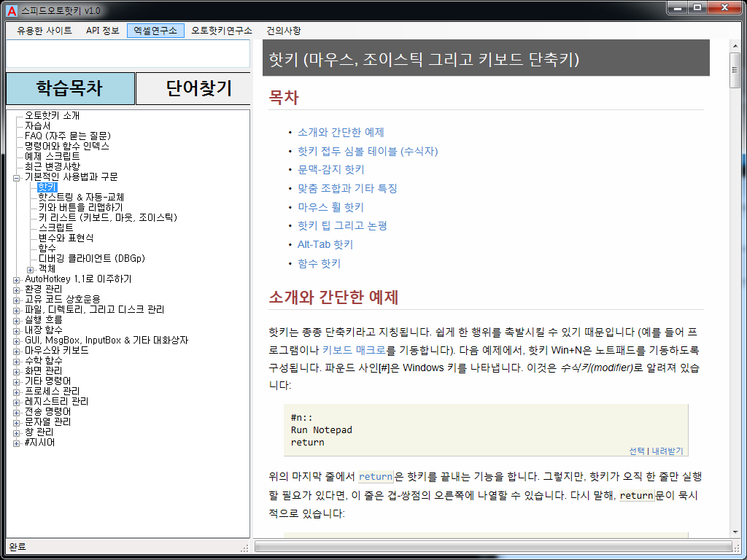
Task: Follow the 키보드 매크로 link in paragraph
Action: pyautogui.click(x=354, y=351)
